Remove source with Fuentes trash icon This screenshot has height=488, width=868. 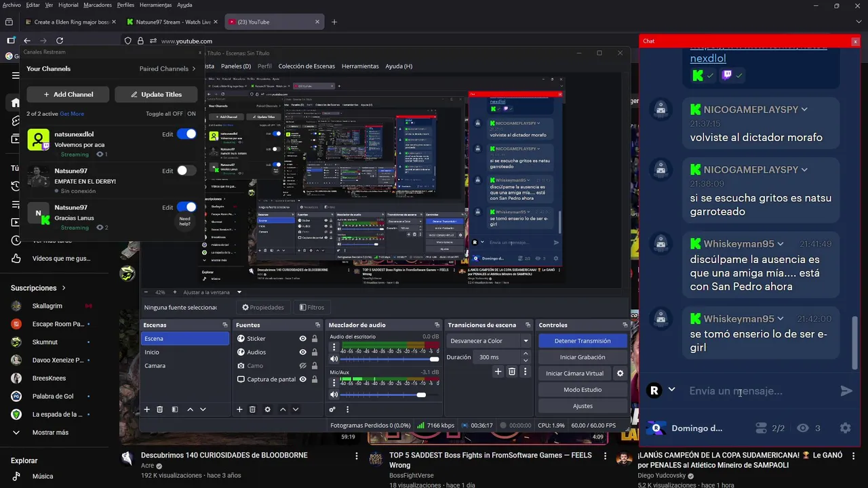252,409
